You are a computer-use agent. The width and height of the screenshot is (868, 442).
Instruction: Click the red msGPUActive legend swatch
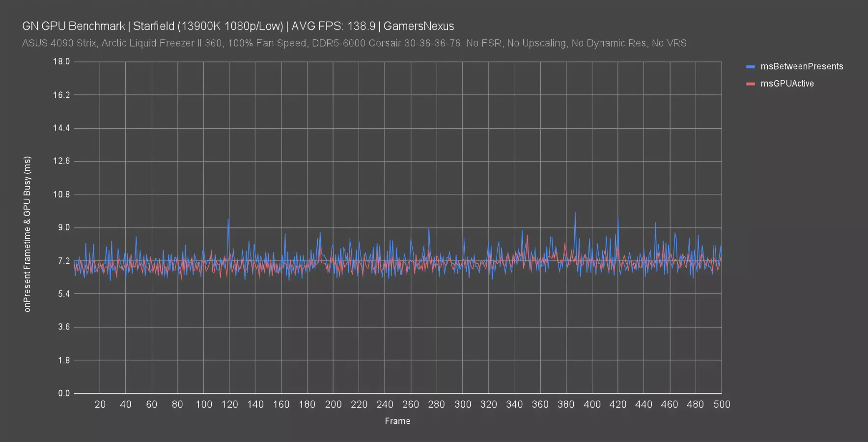click(x=750, y=84)
